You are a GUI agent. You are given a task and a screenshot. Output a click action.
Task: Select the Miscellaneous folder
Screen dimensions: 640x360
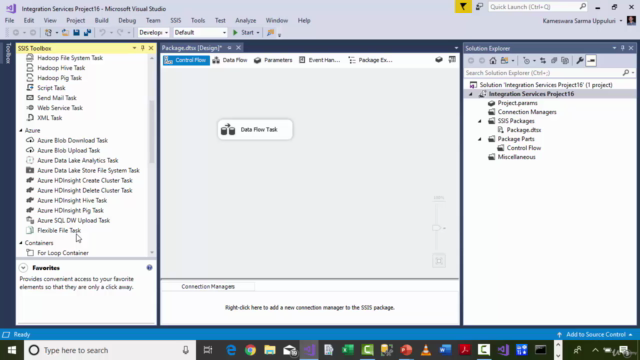[x=516, y=157]
